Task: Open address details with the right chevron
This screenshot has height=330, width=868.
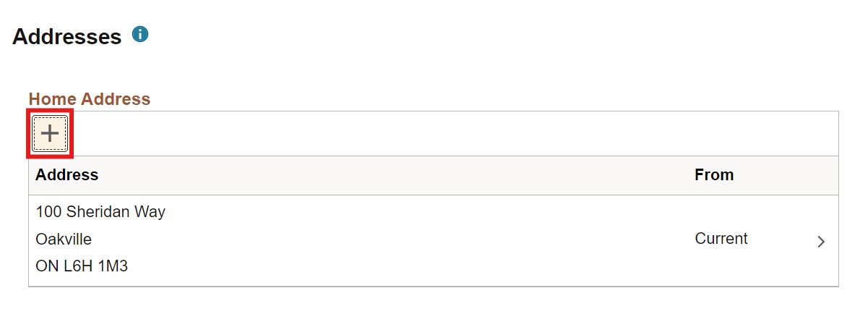Action: click(821, 242)
